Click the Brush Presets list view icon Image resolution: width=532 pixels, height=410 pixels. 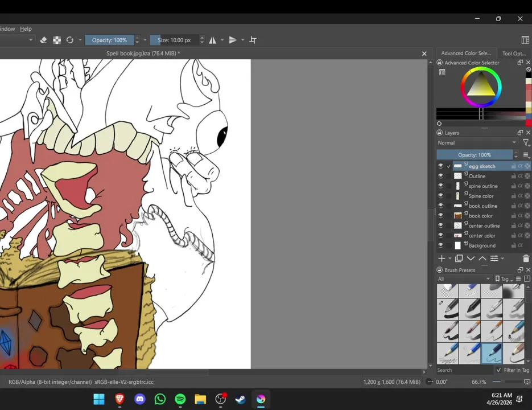518,278
